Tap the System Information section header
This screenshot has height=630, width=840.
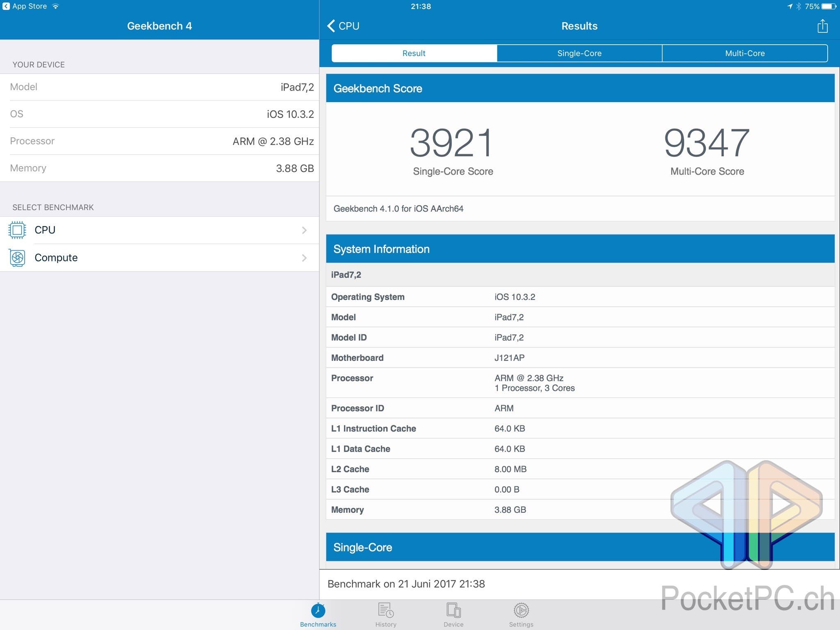coord(580,249)
